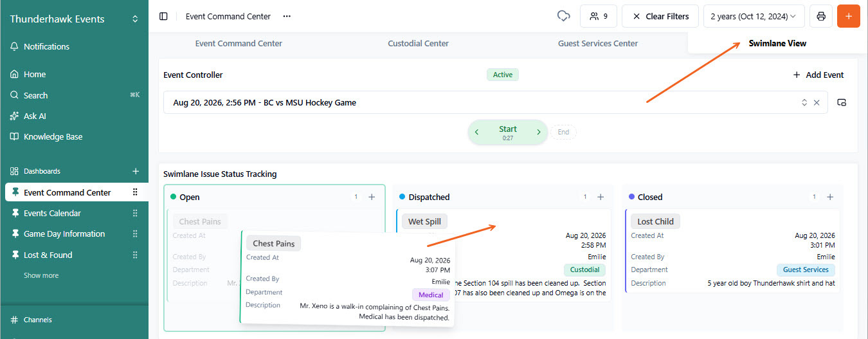Expand the event selector up-down chevrons

coord(804,102)
